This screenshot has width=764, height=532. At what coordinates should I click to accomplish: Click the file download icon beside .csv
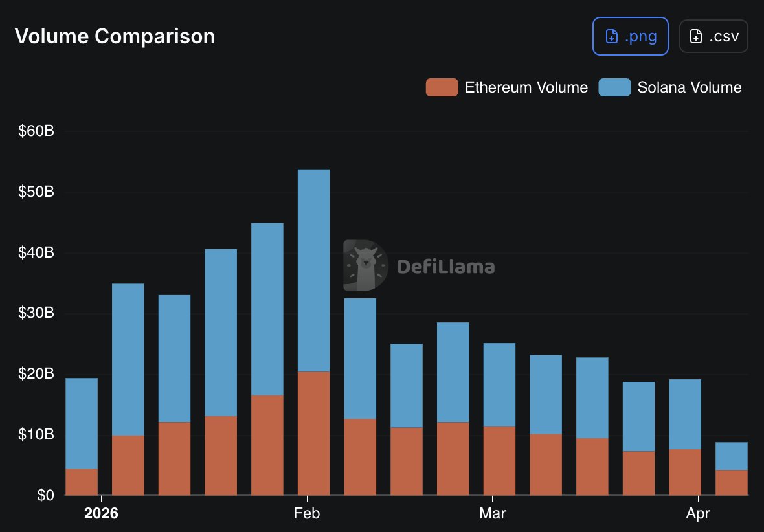coord(696,36)
